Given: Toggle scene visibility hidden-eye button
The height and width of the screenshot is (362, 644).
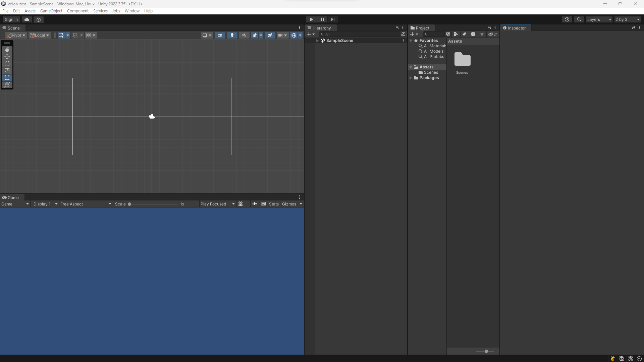Looking at the screenshot, I should [x=270, y=35].
